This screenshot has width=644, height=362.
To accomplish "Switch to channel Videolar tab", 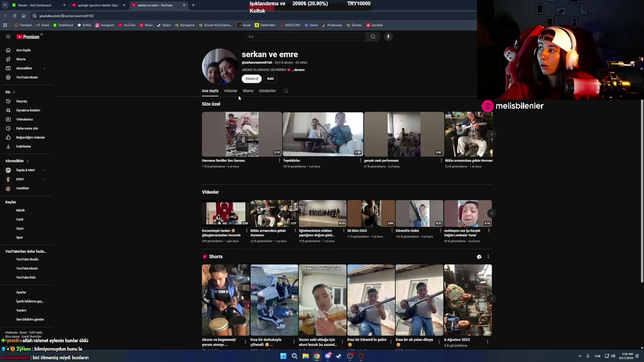I will [x=230, y=91].
